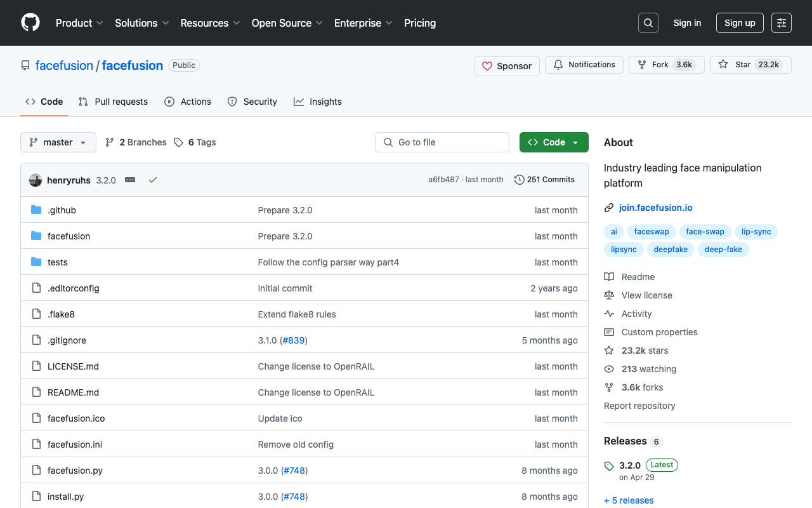
Task: Click the tests folder icon
Action: coord(36,262)
